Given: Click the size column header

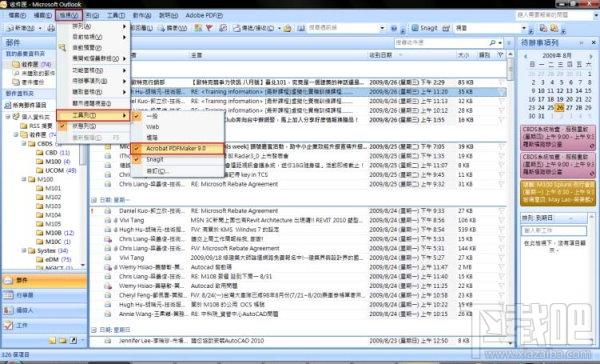Looking at the screenshot, I should tap(465, 55).
